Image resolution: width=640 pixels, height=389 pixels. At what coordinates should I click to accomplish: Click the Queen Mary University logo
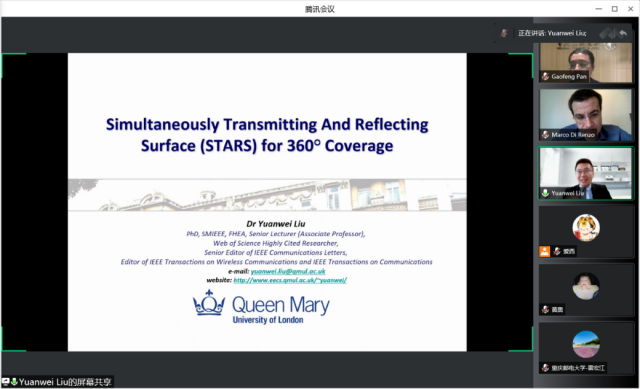click(x=261, y=307)
